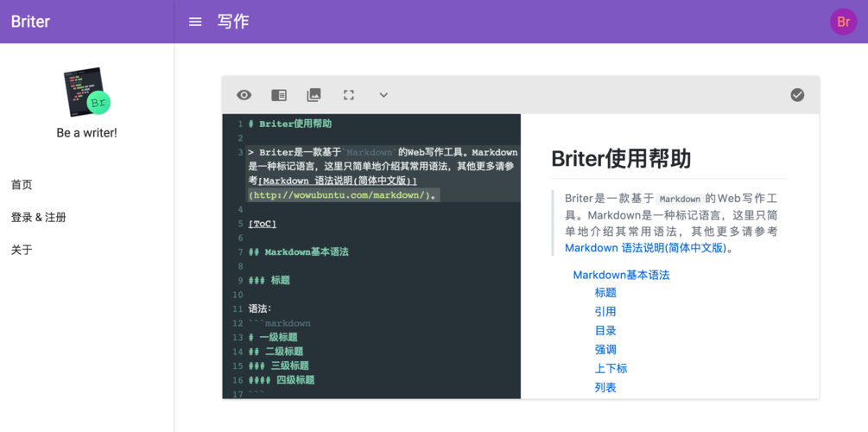This screenshot has width=868, height=432.
Task: Jump to 目录 in table of contents
Action: (x=605, y=331)
